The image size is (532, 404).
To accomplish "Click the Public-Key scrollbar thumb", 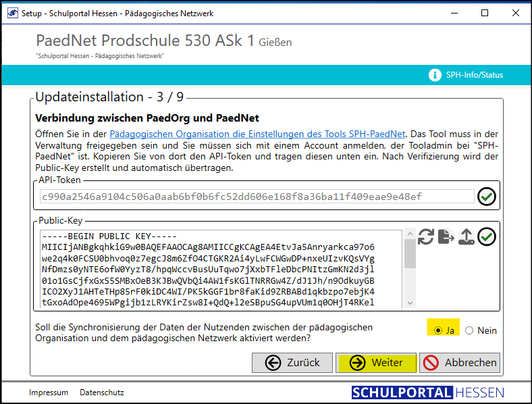I will coord(410,253).
